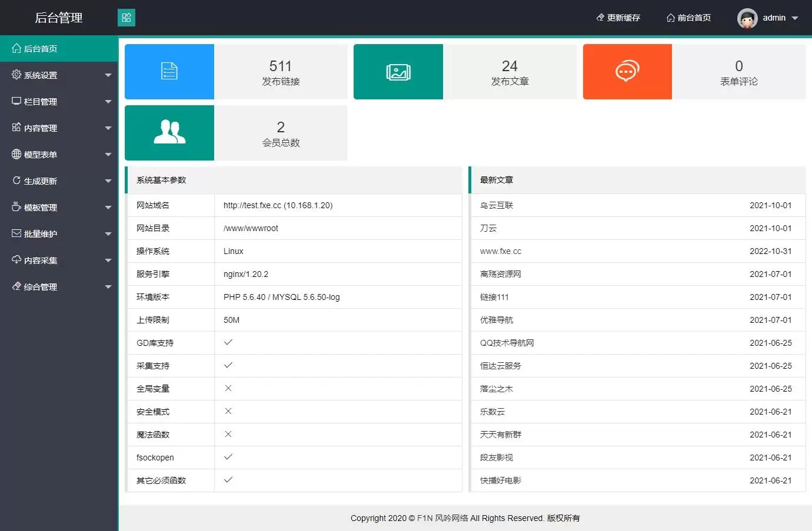Open the admin dropdown arrow

tap(795, 18)
